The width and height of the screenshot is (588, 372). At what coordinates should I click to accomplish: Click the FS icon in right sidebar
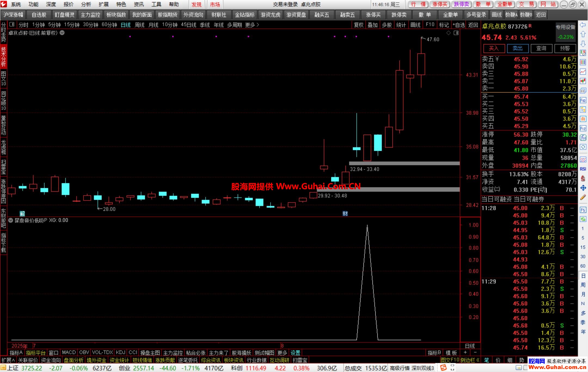583,210
